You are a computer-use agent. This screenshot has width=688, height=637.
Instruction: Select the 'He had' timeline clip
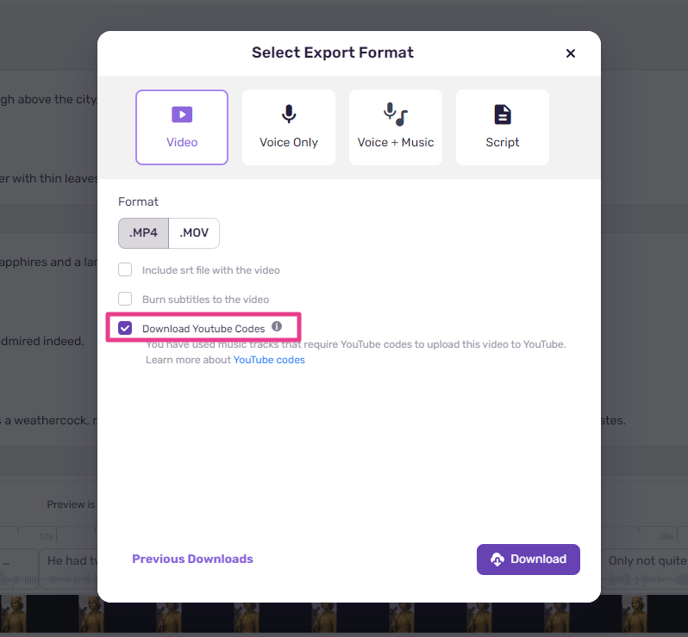(68, 568)
